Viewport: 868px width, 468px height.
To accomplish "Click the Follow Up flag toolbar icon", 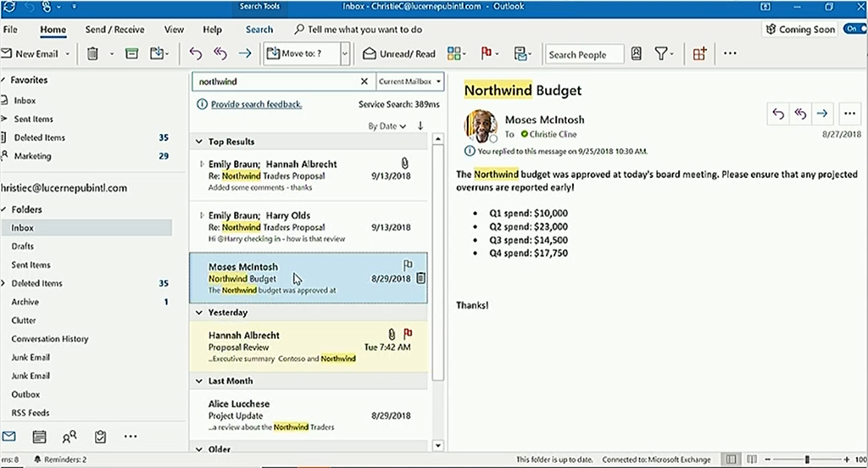I will 487,53.
